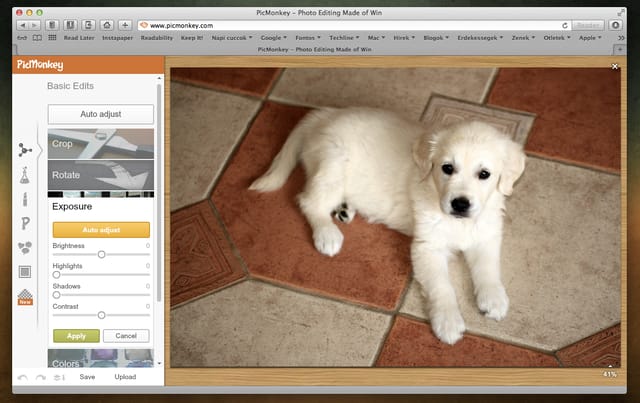
Task: Click the Brightness slider handle
Action: (102, 254)
